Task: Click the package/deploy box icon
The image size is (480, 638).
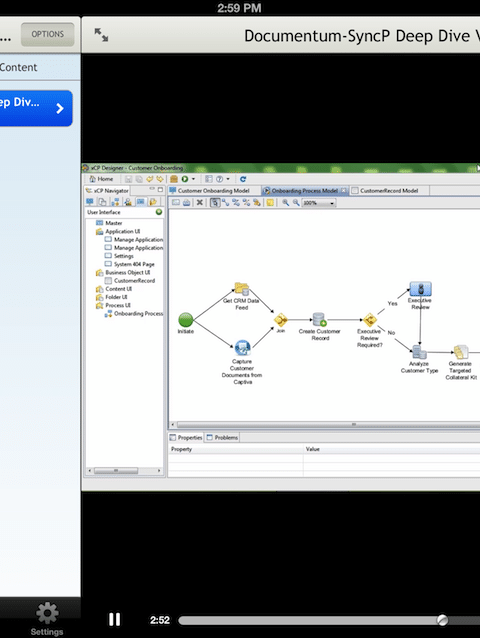Action: pos(174,179)
